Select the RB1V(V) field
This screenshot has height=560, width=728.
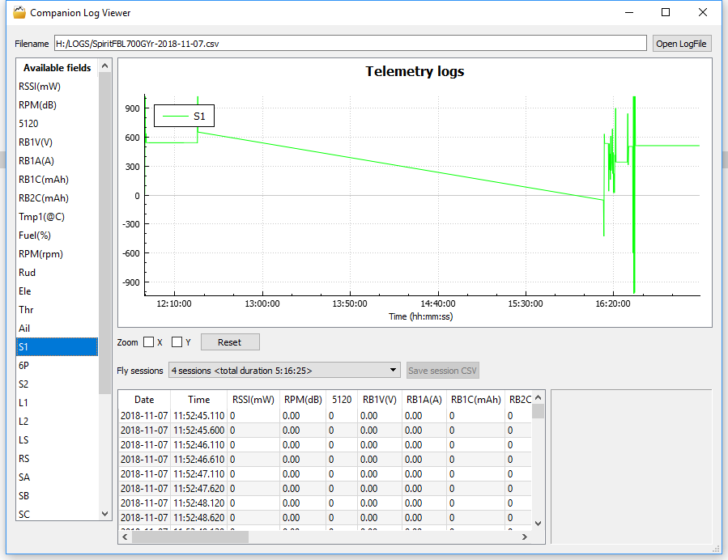36,142
